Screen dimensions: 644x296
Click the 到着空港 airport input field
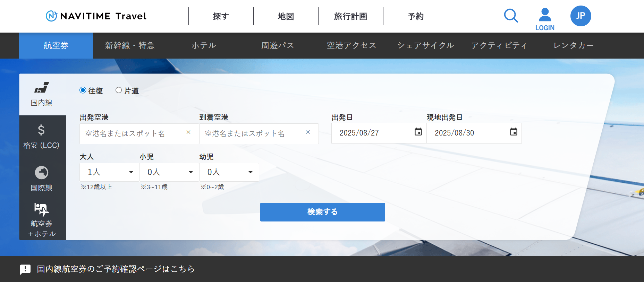[259, 134]
